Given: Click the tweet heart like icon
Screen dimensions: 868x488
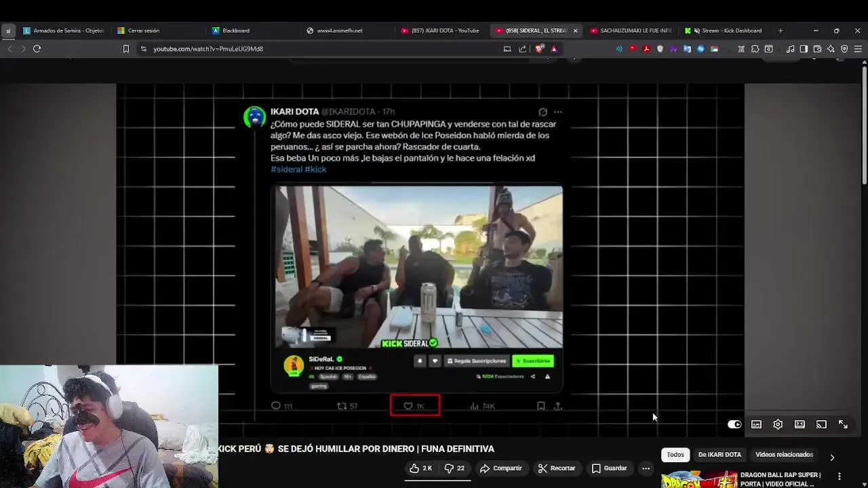Looking at the screenshot, I should click(408, 406).
